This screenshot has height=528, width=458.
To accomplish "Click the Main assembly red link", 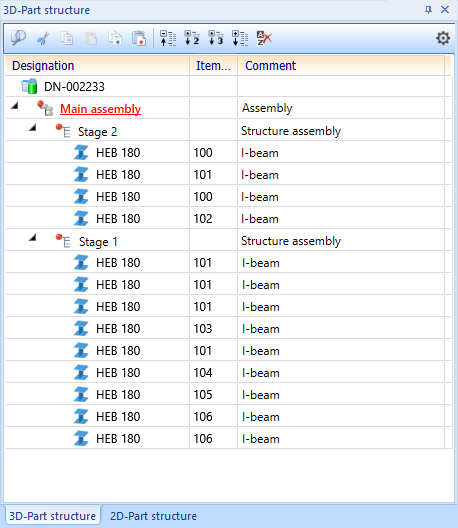I will [100, 109].
